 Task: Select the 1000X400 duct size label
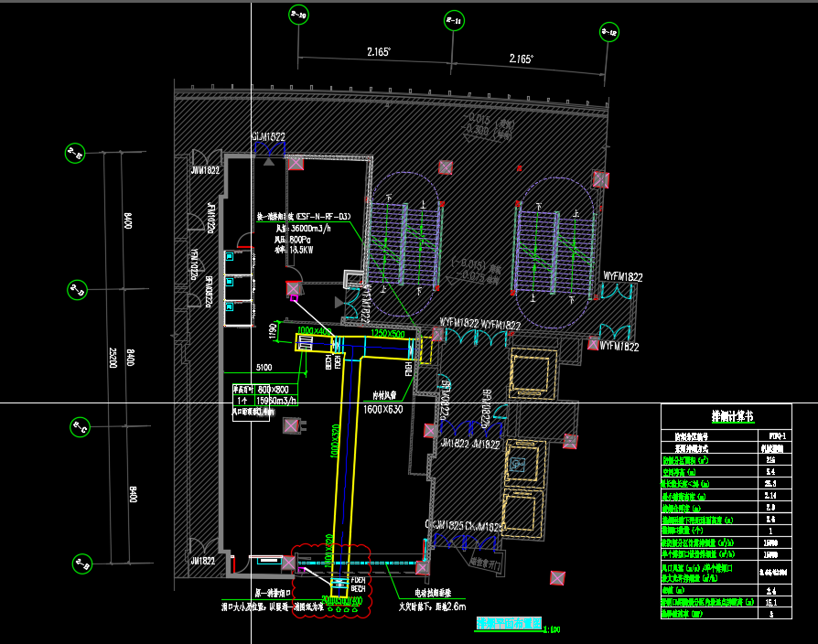[x=316, y=331]
